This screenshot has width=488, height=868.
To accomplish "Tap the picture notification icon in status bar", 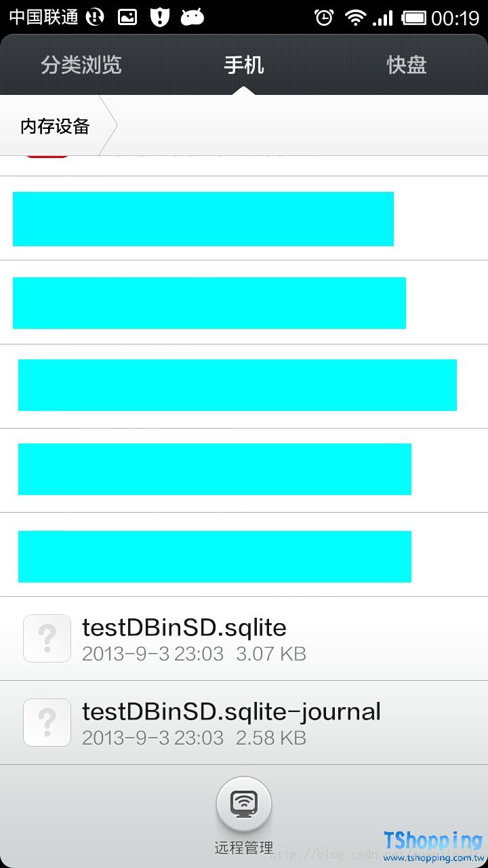I will pyautogui.click(x=127, y=18).
